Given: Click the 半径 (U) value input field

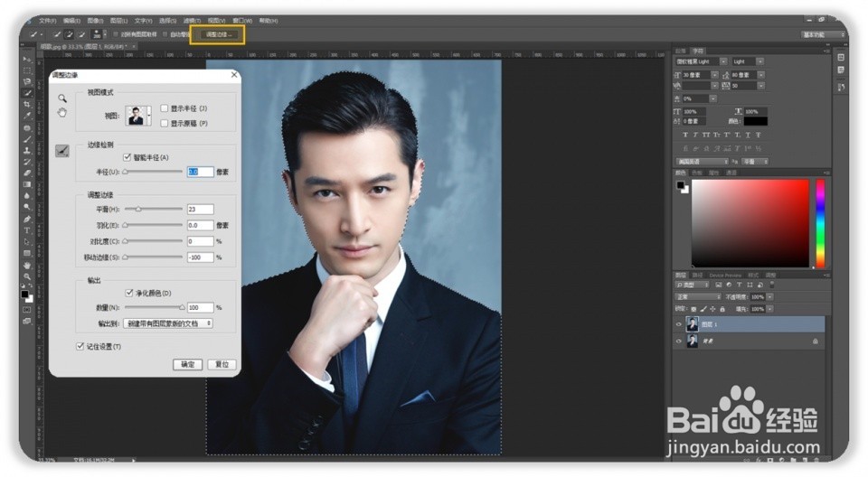Looking at the screenshot, I should pos(201,172).
